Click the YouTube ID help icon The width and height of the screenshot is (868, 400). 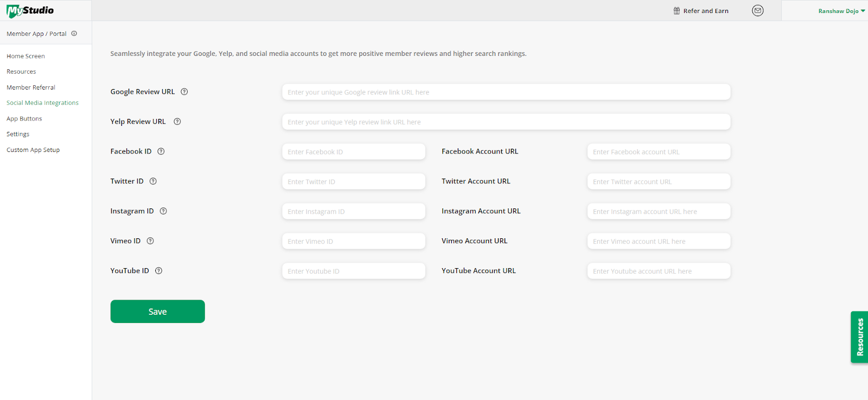pos(159,271)
